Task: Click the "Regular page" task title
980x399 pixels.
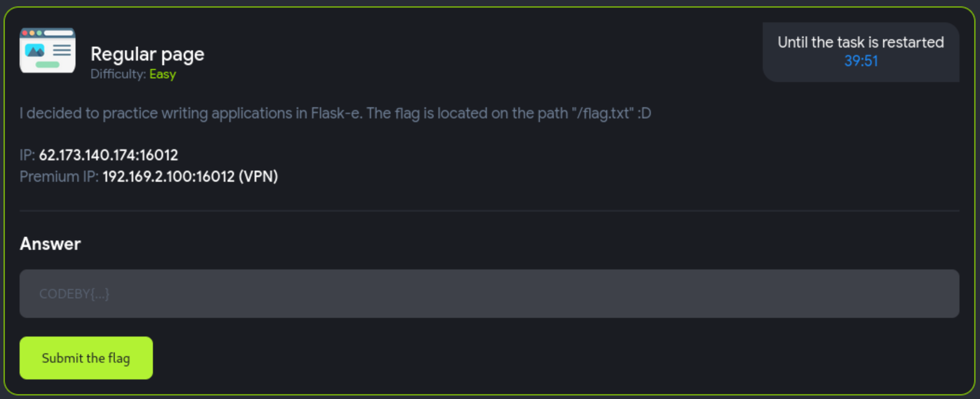Action: coord(147,54)
